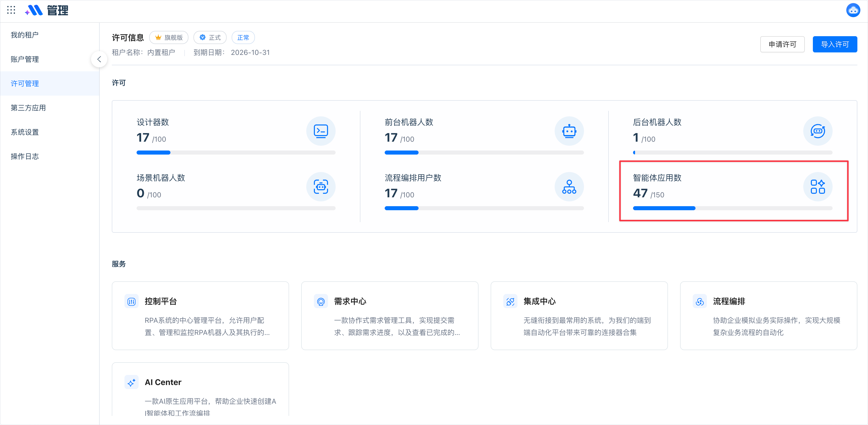Collapse the sidebar with the chevron arrow
This screenshot has height=425, width=868.
[99, 59]
